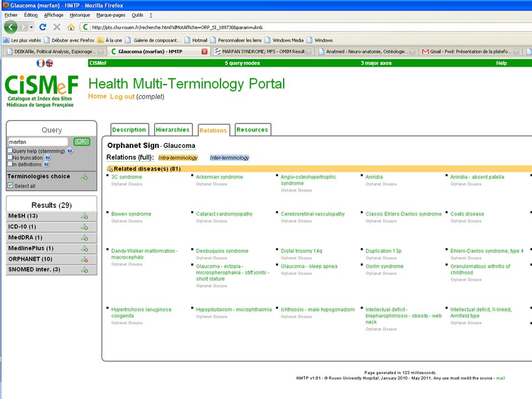Switch language using the French flag

click(x=40, y=63)
